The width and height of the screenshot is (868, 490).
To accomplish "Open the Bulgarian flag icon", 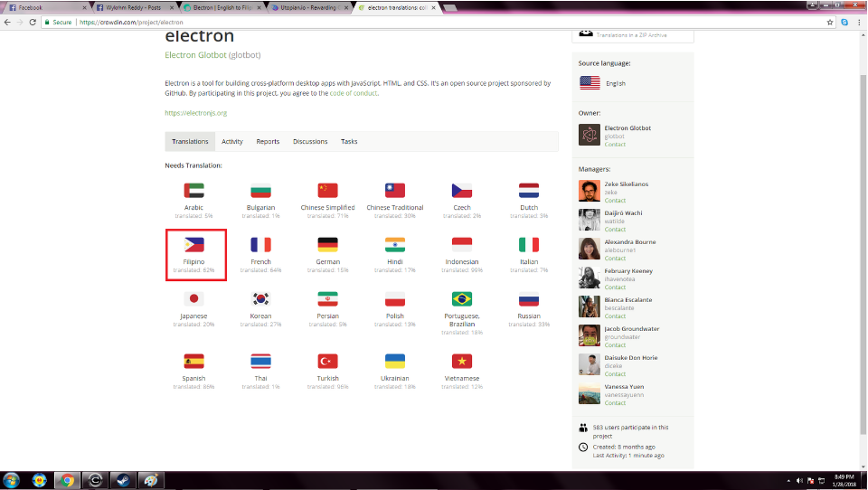I will point(260,191).
